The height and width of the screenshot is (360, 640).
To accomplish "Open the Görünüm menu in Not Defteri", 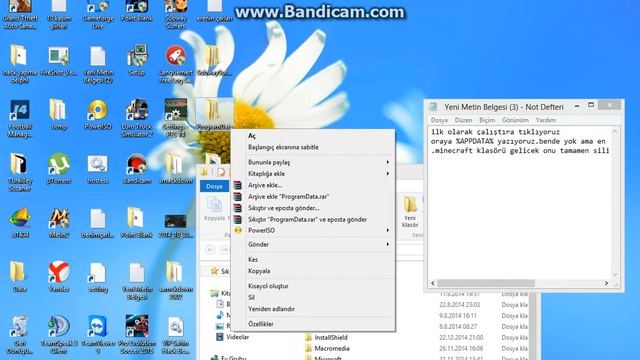I will tap(515, 120).
